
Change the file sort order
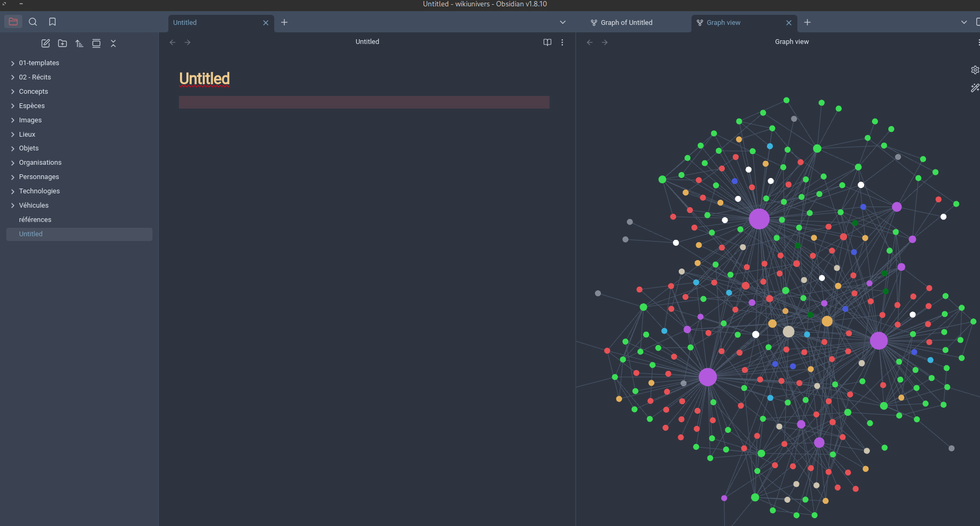(79, 43)
